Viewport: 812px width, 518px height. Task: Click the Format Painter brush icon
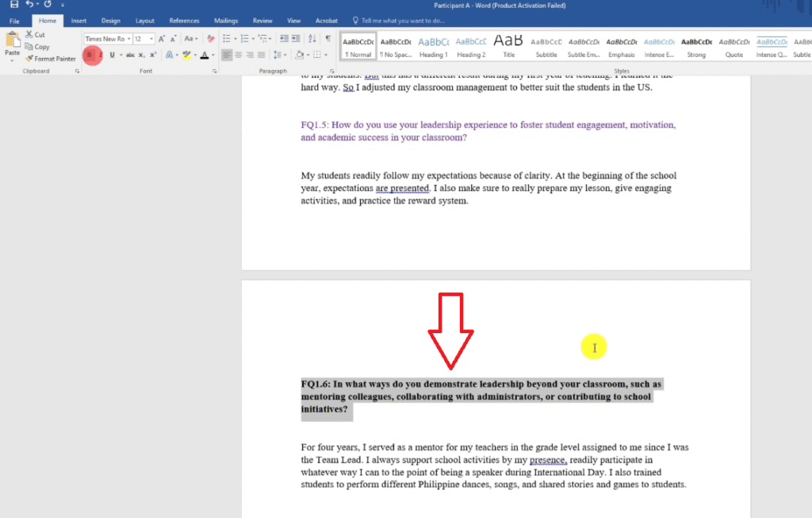point(29,59)
